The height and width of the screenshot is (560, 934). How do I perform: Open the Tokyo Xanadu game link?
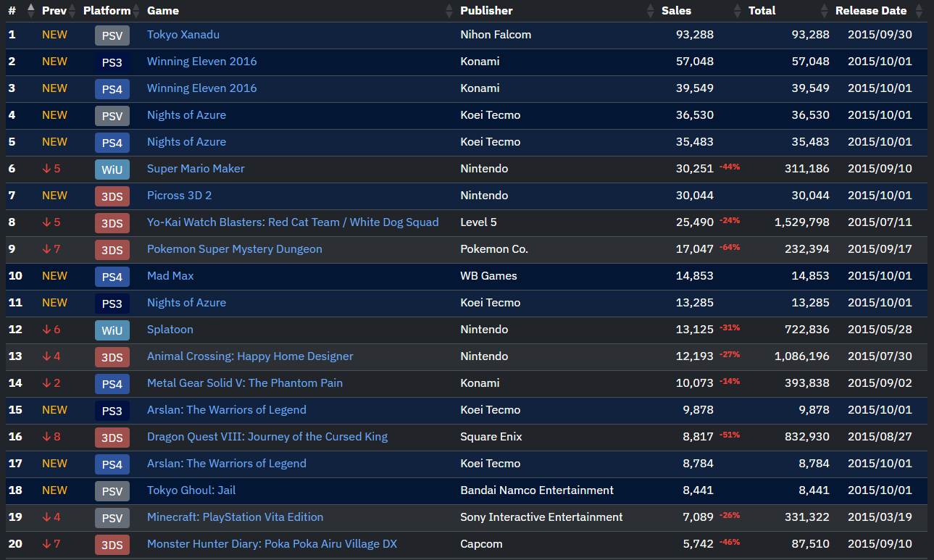[183, 35]
